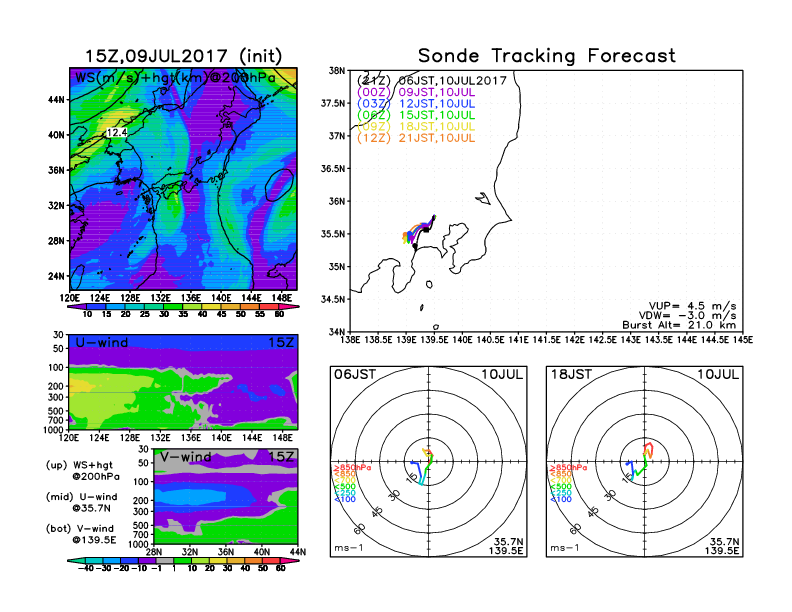The image size is (792, 612).
Task: Pick the gray -1 to 1 colorbar segment
Action: pyautogui.click(x=164, y=560)
